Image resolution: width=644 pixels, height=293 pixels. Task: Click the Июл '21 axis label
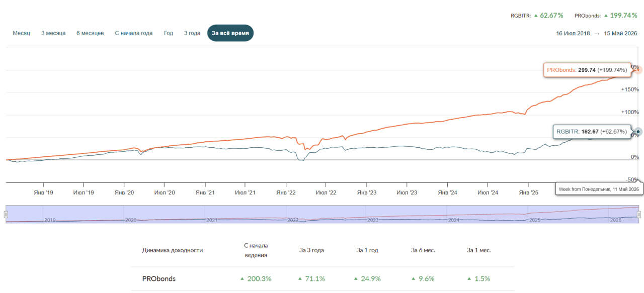[245, 192]
